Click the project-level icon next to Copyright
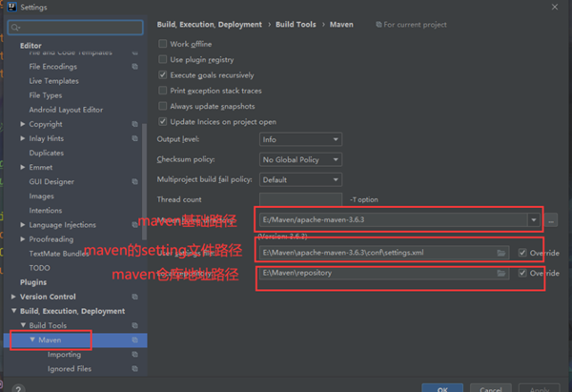This screenshot has height=392, width=572. pos(135,124)
